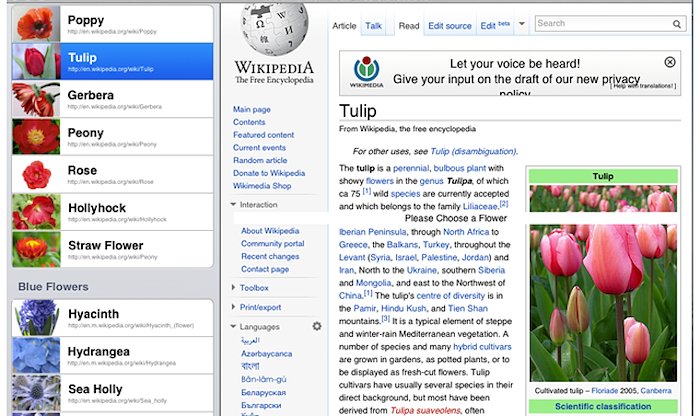Viewport: 700px width, 416px height.
Task: Open Community portal link
Action: point(273,244)
